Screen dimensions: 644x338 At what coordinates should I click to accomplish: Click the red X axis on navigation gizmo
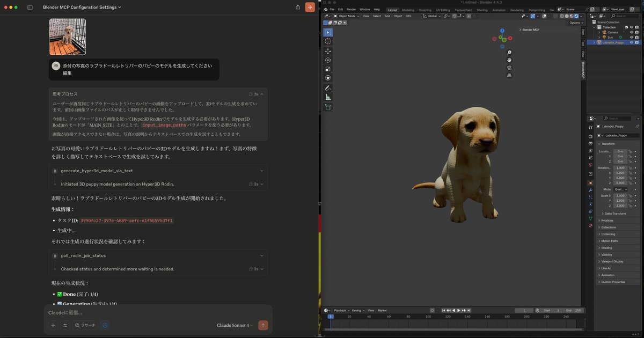click(x=510, y=38)
